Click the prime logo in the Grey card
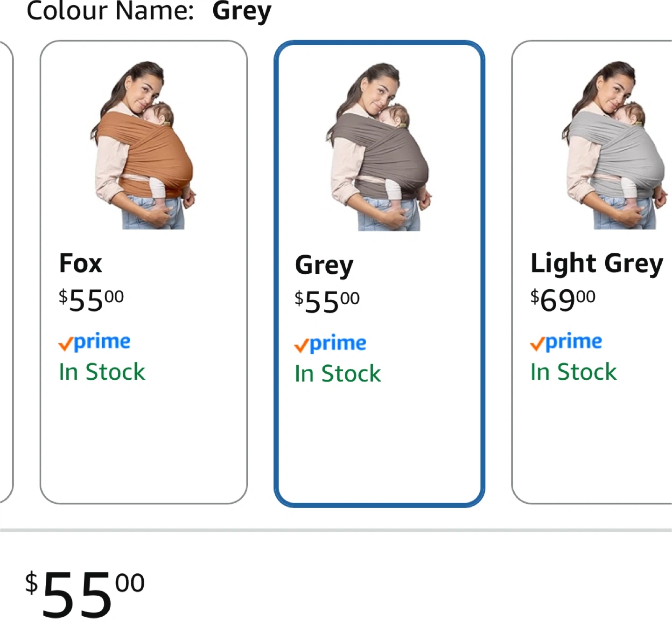This screenshot has width=672, height=640. point(330,344)
